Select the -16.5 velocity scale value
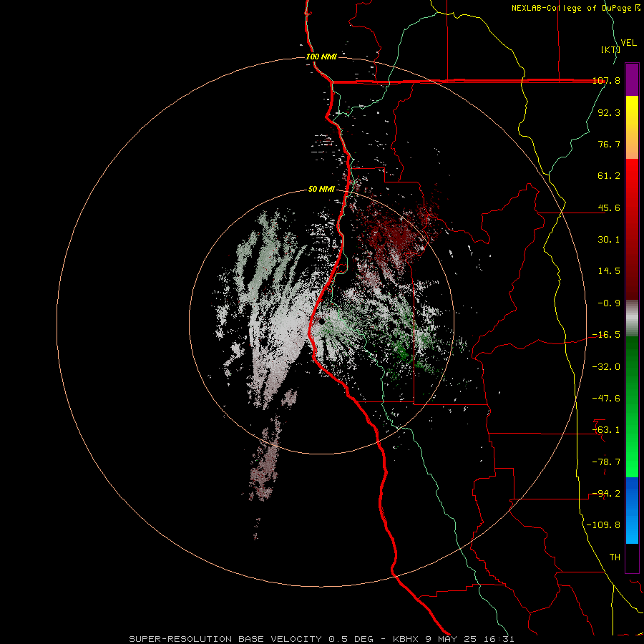The height and width of the screenshot is (644, 644). pos(606,335)
